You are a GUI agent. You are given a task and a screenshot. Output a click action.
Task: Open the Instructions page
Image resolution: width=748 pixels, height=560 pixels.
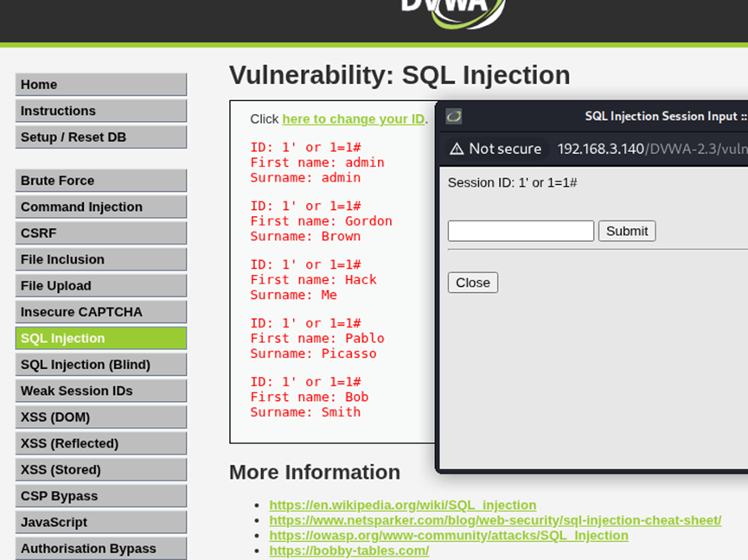pyautogui.click(x=101, y=111)
